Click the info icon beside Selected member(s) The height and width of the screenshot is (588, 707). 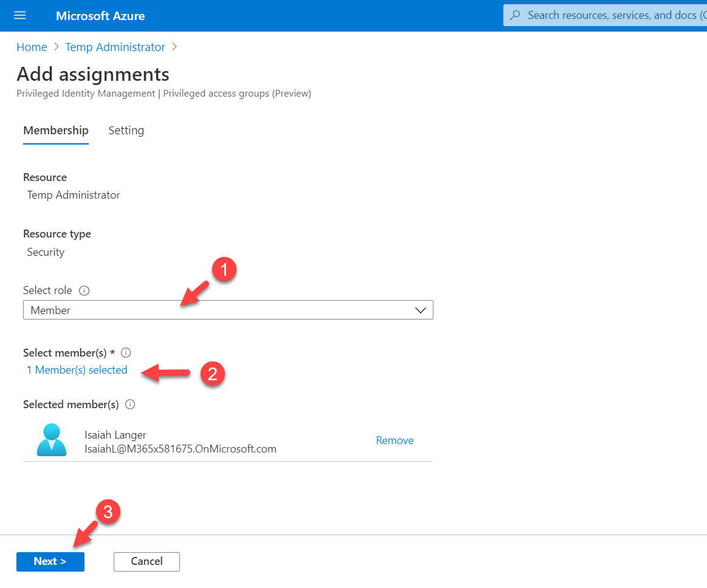click(x=130, y=404)
